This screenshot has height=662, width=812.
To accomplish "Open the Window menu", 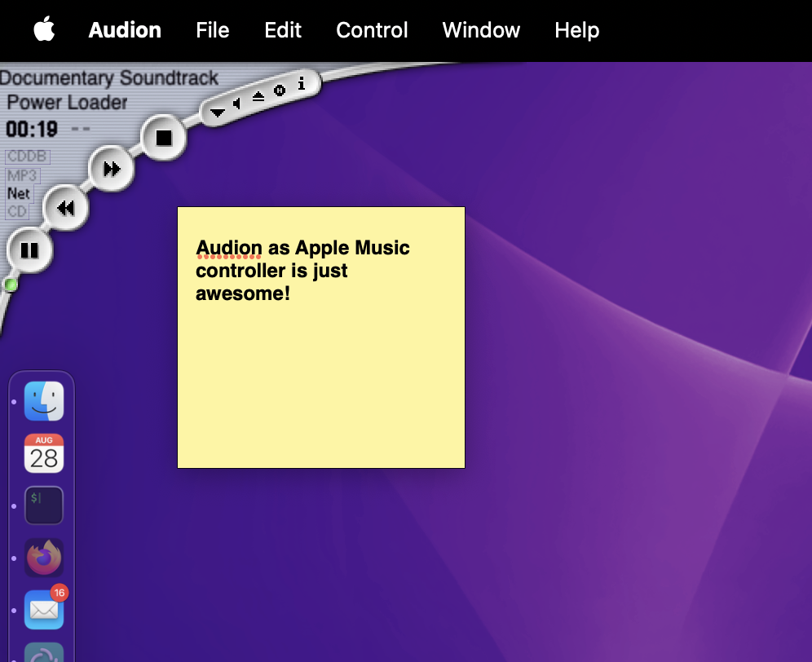I will point(481,30).
